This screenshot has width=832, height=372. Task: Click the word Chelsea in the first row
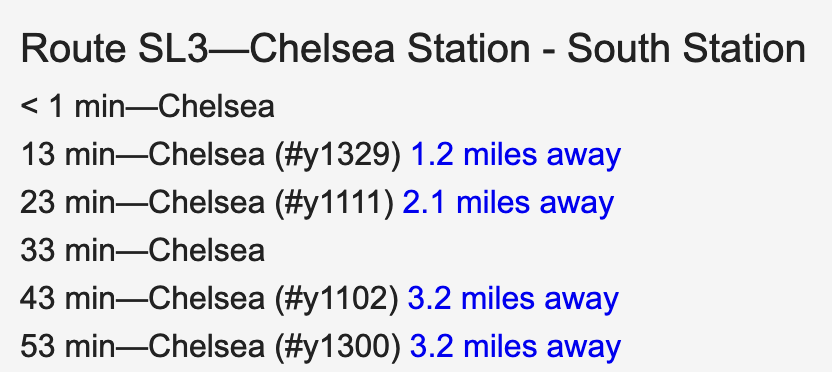pyautogui.click(x=216, y=107)
